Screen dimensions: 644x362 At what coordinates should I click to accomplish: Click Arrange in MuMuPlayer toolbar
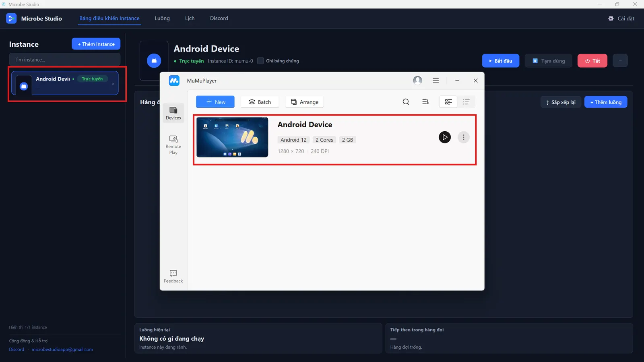pyautogui.click(x=305, y=102)
